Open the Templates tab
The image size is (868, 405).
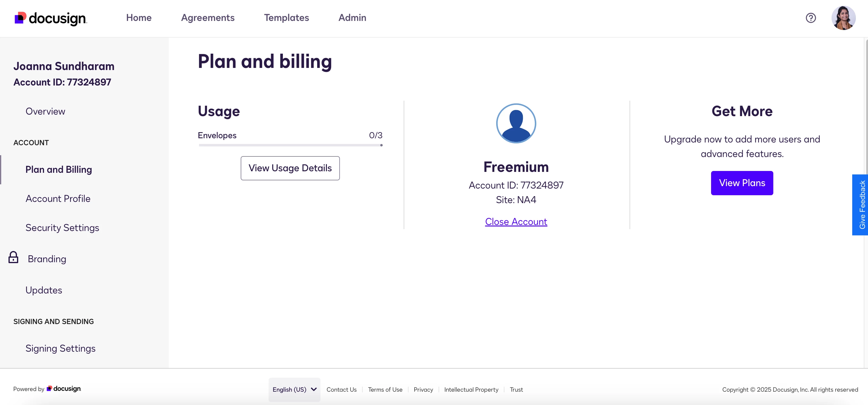tap(287, 18)
